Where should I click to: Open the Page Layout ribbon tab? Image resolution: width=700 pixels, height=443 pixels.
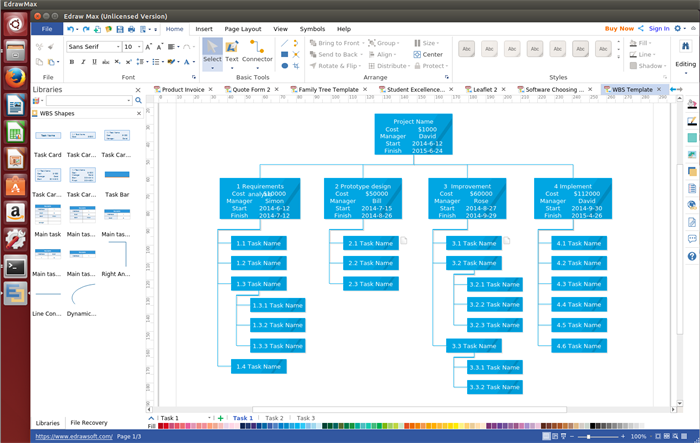pos(243,29)
